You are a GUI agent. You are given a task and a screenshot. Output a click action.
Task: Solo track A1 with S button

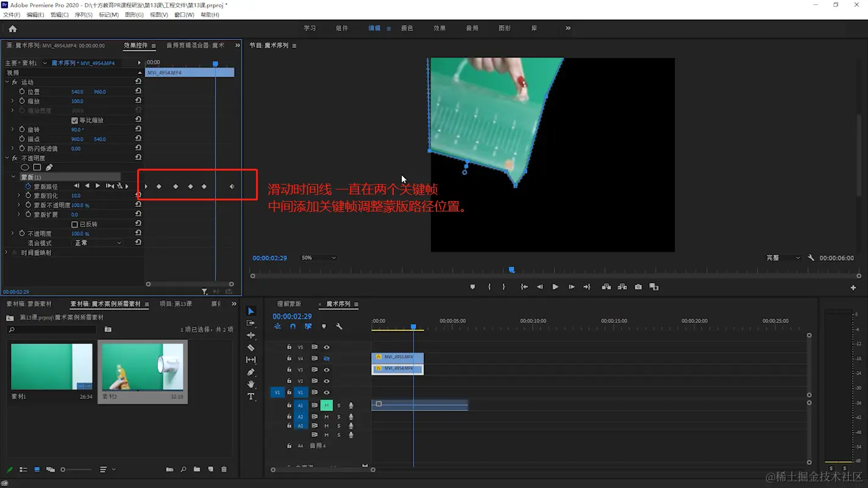pos(339,406)
